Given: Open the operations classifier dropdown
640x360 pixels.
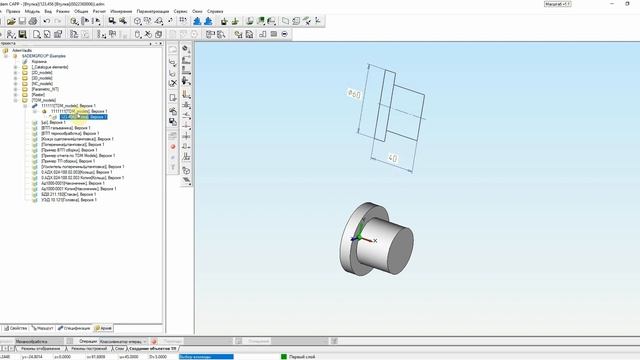Looking at the screenshot, I should pyautogui.click(x=123, y=341).
